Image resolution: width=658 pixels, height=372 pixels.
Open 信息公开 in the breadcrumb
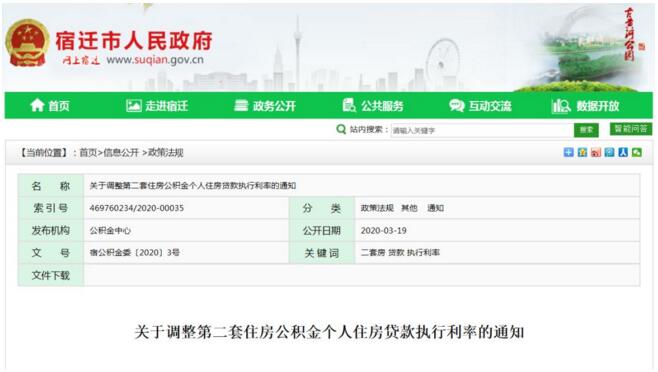121,153
